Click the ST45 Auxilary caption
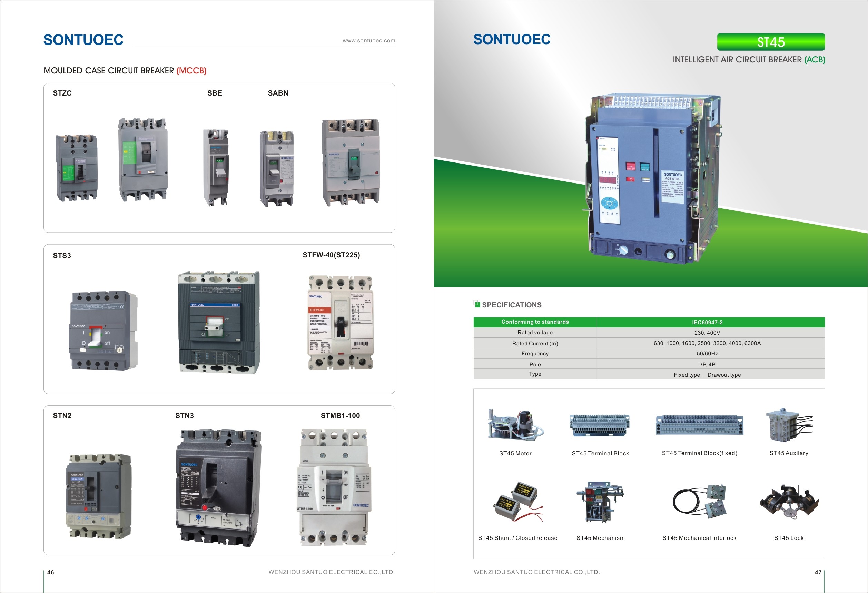Viewport: 868px width, 593px height. pos(789,453)
